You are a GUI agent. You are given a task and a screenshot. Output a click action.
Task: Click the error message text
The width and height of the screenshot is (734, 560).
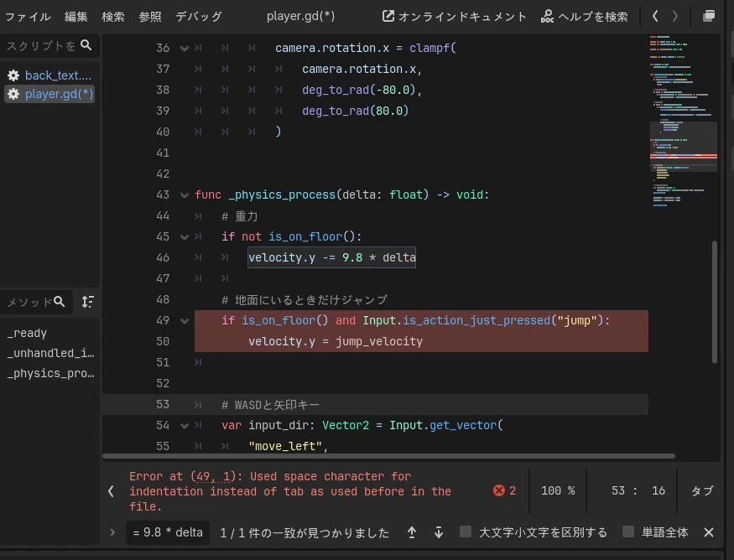(x=290, y=491)
